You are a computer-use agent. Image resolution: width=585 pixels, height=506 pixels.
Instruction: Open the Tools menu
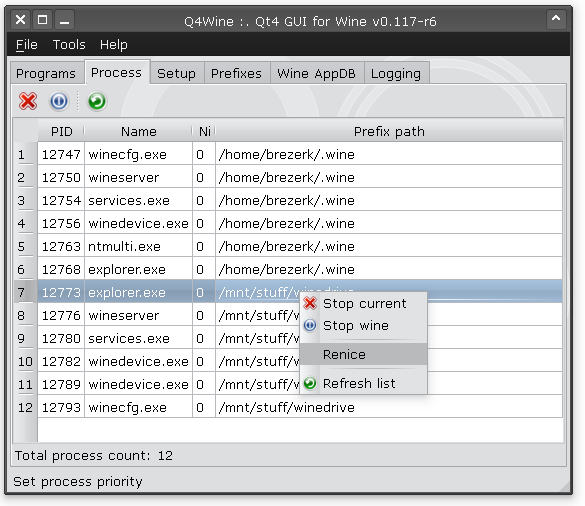coord(69,45)
